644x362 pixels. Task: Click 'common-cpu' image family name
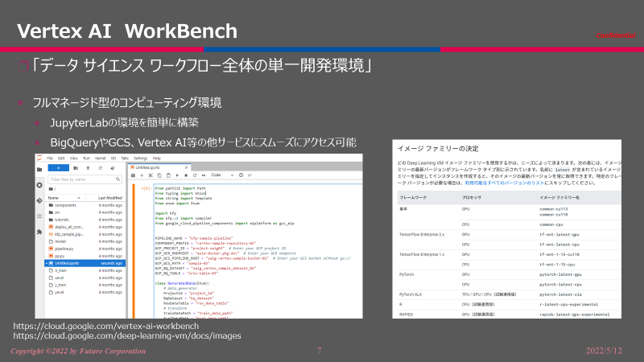click(551, 224)
